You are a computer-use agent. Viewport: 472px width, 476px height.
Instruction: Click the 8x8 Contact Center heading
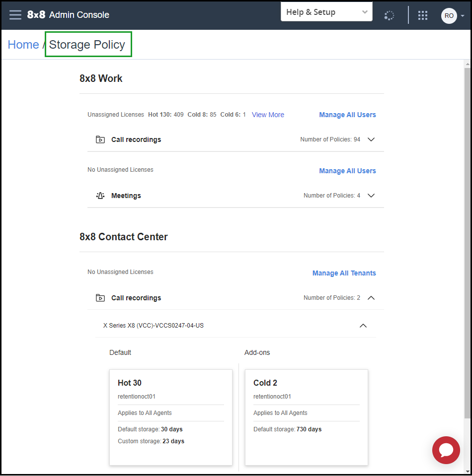[123, 237]
